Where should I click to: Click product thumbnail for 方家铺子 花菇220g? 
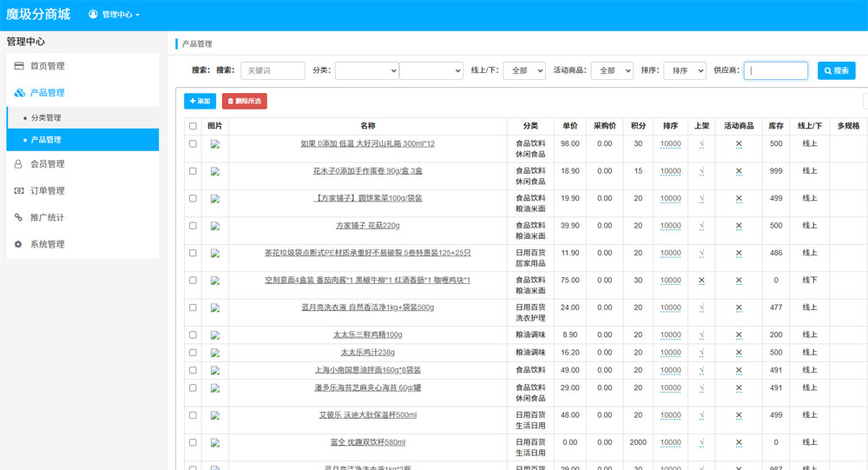tap(215, 226)
